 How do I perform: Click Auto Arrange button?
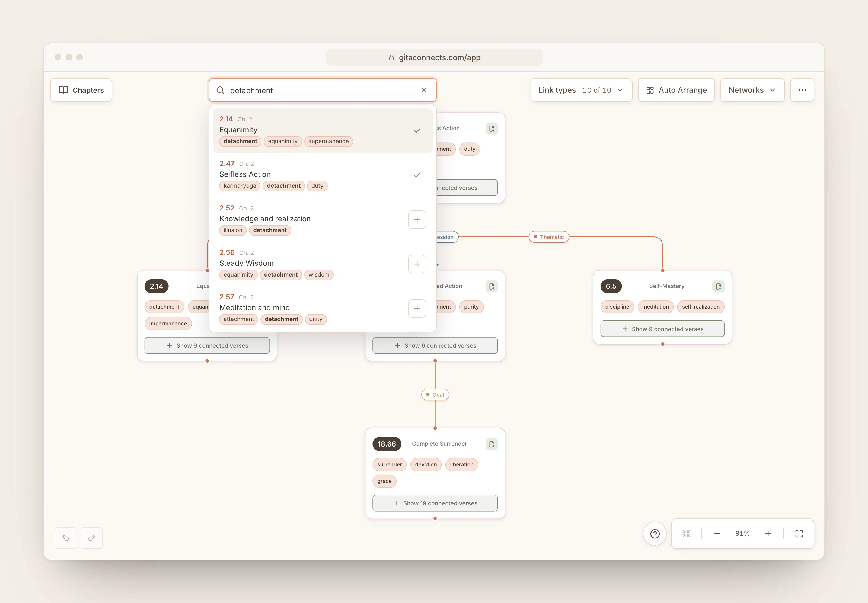pyautogui.click(x=676, y=90)
